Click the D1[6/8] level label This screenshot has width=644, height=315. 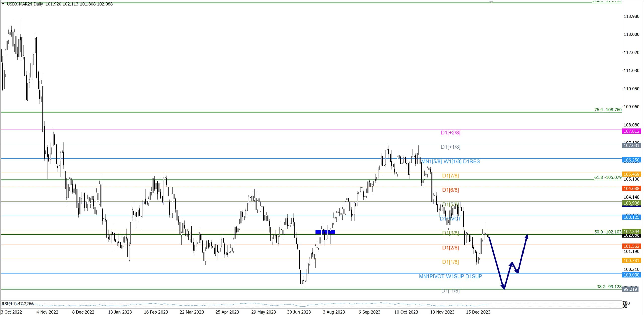pyautogui.click(x=450, y=190)
